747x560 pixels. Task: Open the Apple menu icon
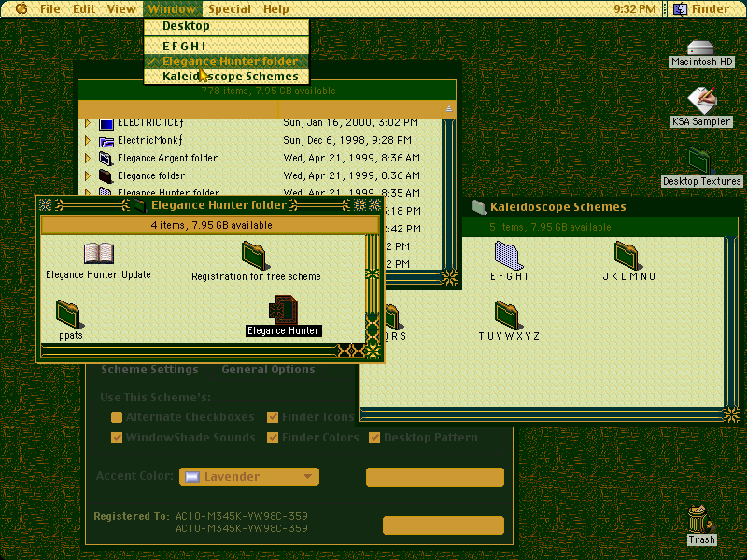pyautogui.click(x=21, y=8)
